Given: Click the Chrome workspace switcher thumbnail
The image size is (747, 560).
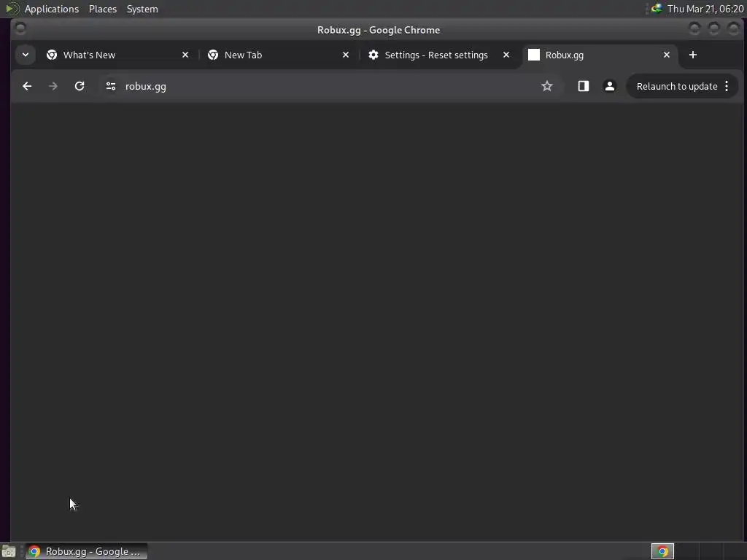Looking at the screenshot, I should click(662, 551).
